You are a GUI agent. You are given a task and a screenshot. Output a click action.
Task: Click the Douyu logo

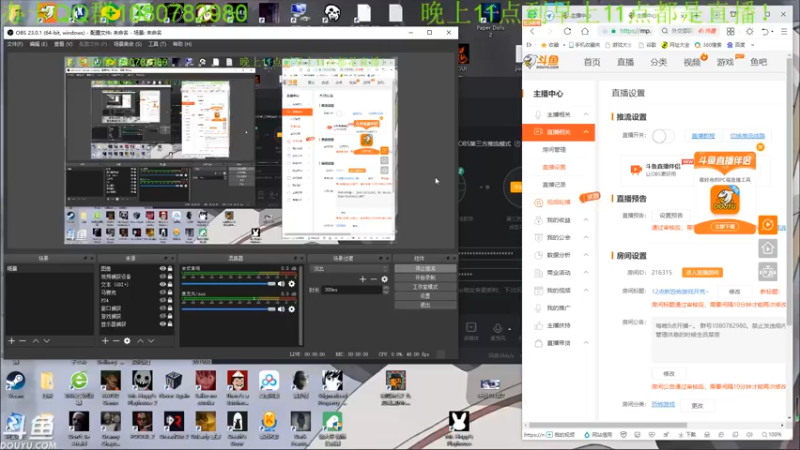541,62
